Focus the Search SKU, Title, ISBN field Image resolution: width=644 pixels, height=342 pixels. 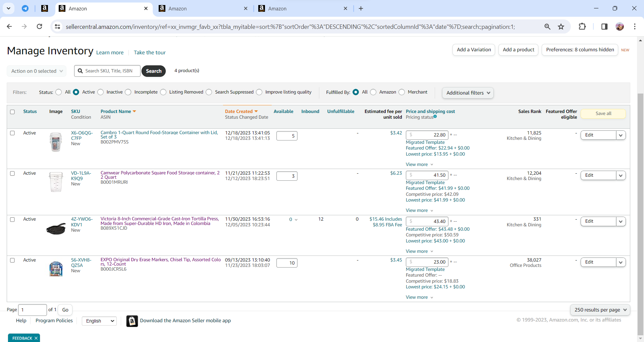click(107, 71)
